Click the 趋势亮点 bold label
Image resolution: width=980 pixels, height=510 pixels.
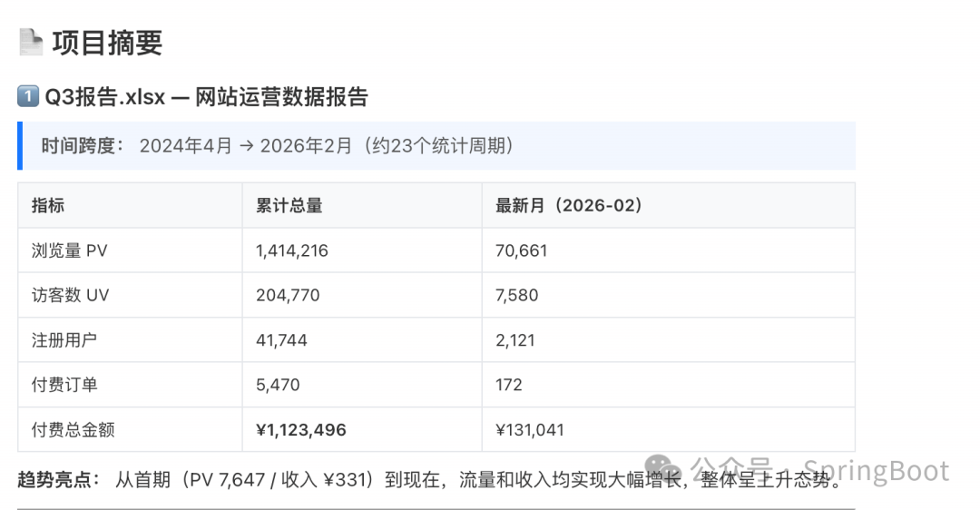click(x=58, y=479)
